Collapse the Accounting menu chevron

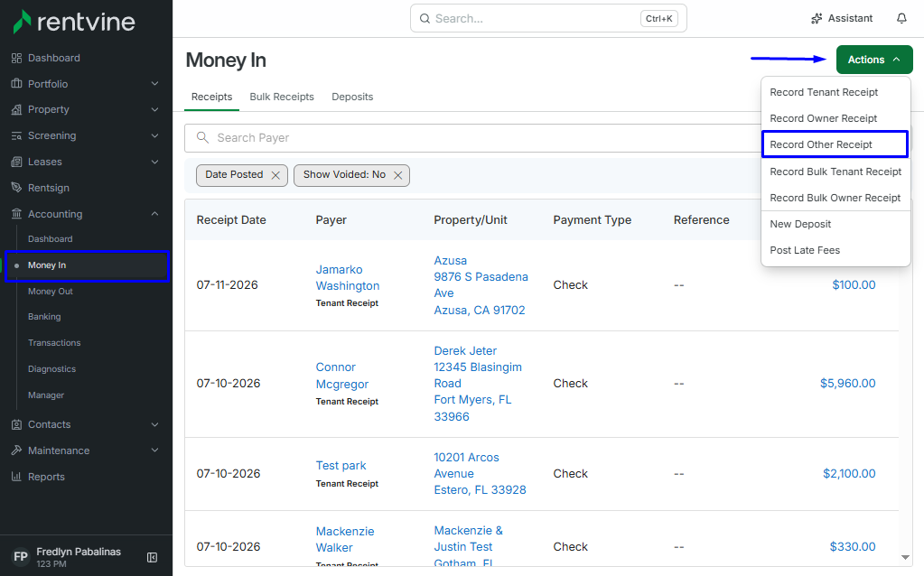point(155,214)
